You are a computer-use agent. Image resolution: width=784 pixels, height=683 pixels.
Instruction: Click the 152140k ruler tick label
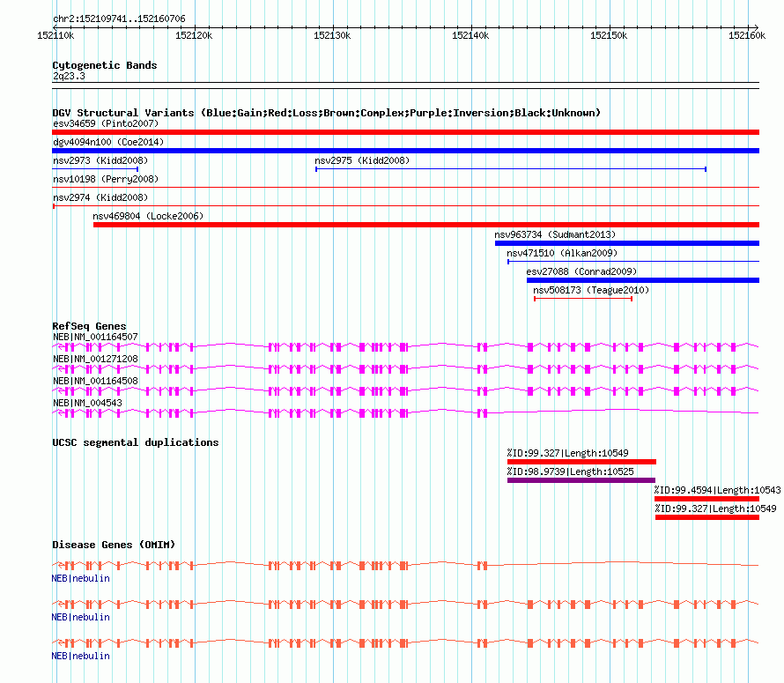point(470,35)
